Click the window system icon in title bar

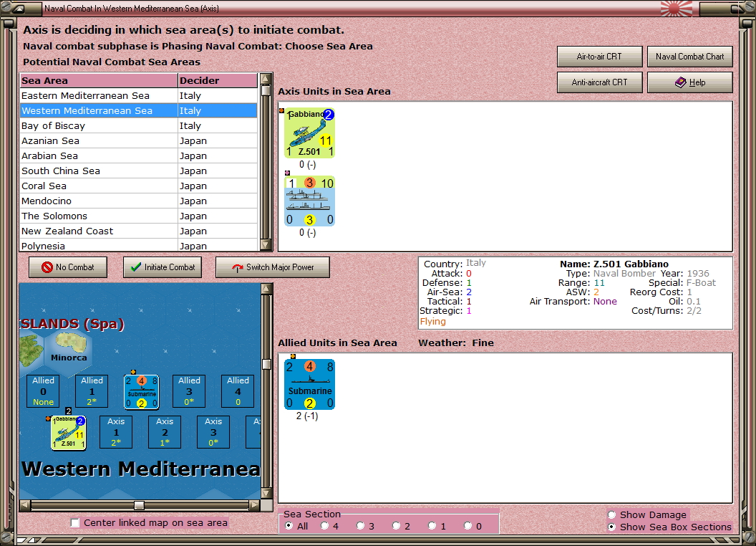point(19,8)
